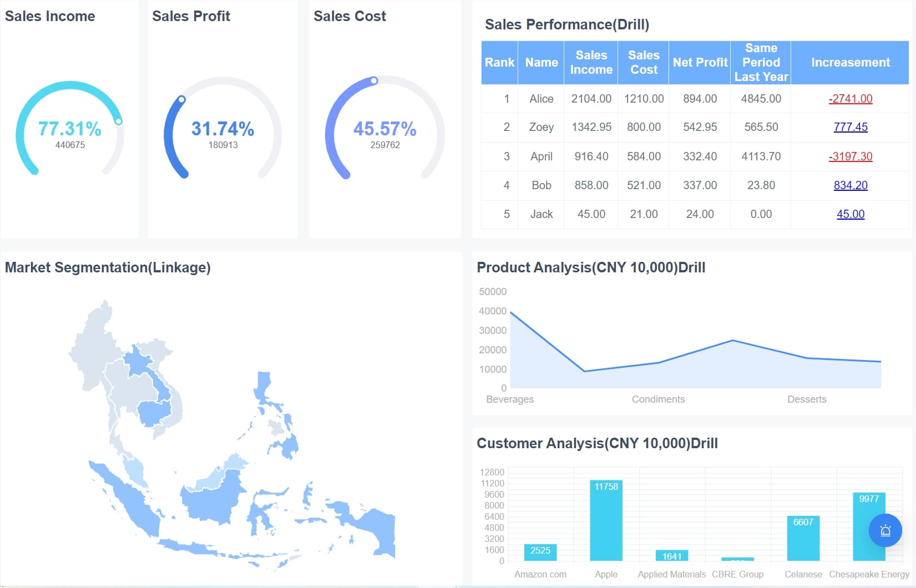The image size is (916, 588).
Task: Click April's -3197.30 increasement link
Action: point(850,156)
